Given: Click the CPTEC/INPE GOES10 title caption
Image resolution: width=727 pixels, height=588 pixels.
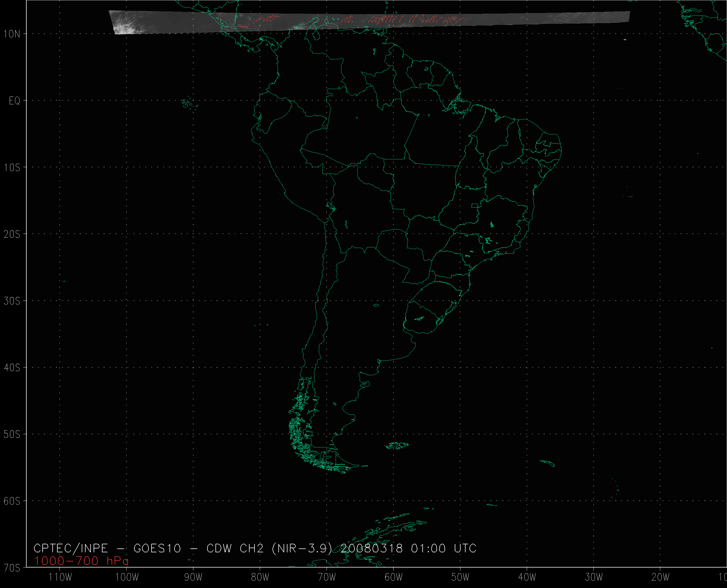Looking at the screenshot, I should [x=255, y=548].
